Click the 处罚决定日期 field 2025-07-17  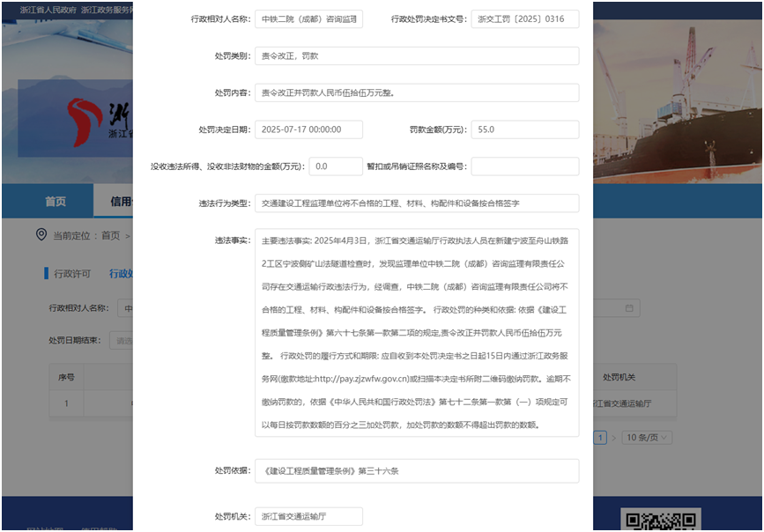[x=308, y=129]
